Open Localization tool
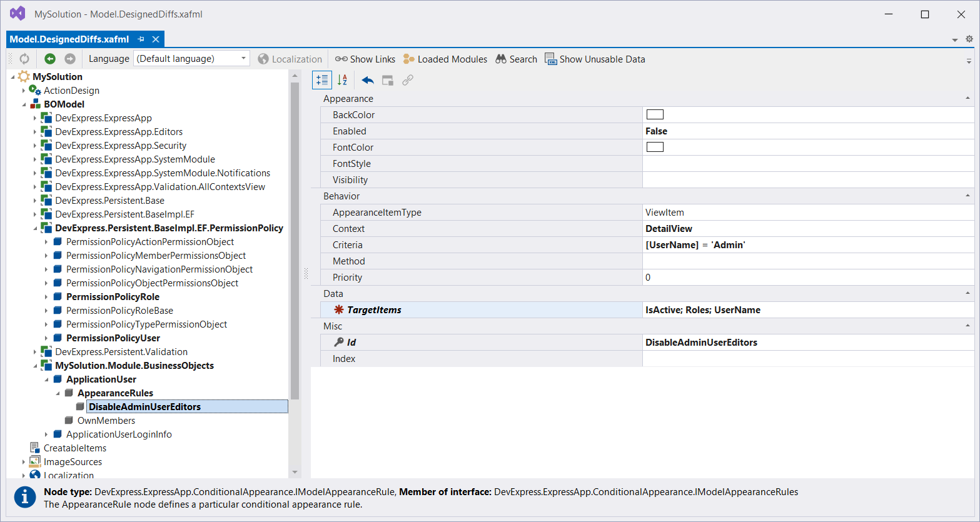 click(x=290, y=59)
